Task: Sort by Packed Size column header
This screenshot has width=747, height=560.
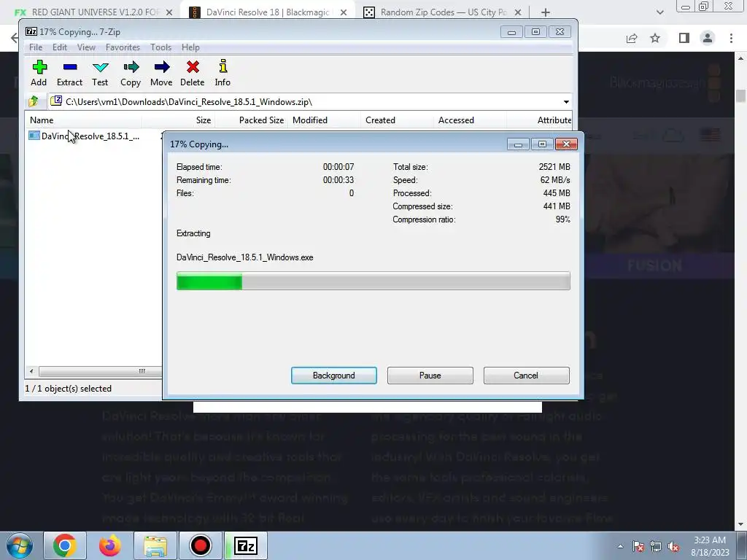Action: tap(251, 120)
